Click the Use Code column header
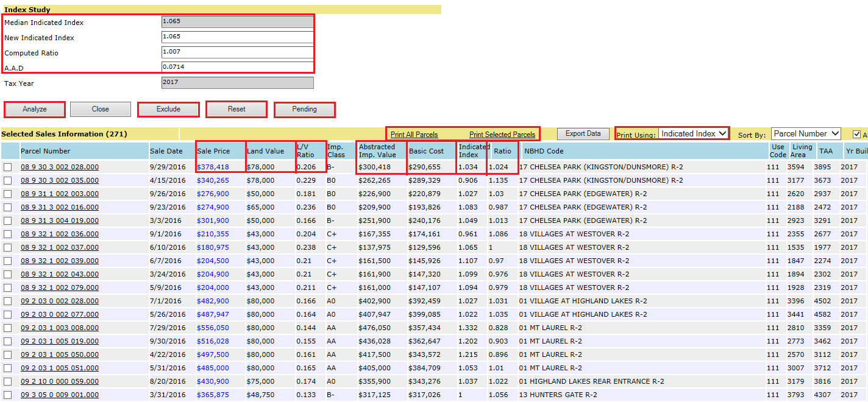 pyautogui.click(x=778, y=151)
